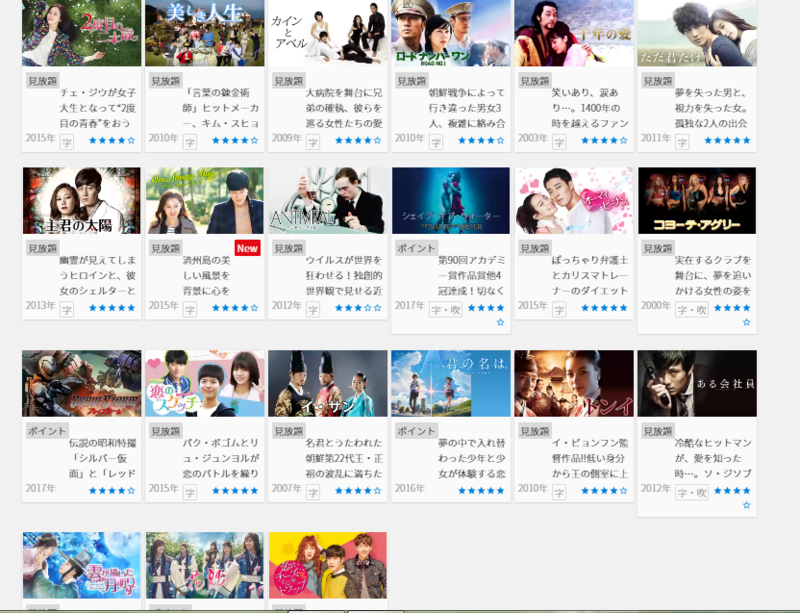Click the 字・吹 badge on ある会社員 card

[x=692, y=492]
